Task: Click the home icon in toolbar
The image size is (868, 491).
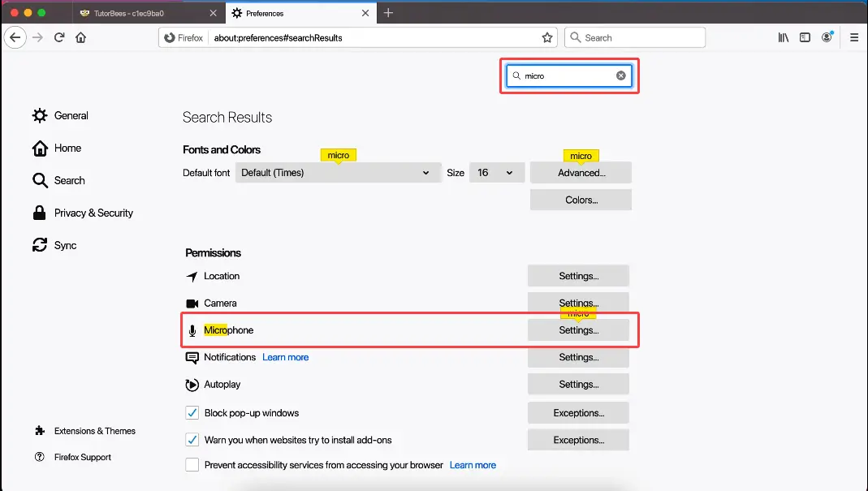Action: coord(81,37)
